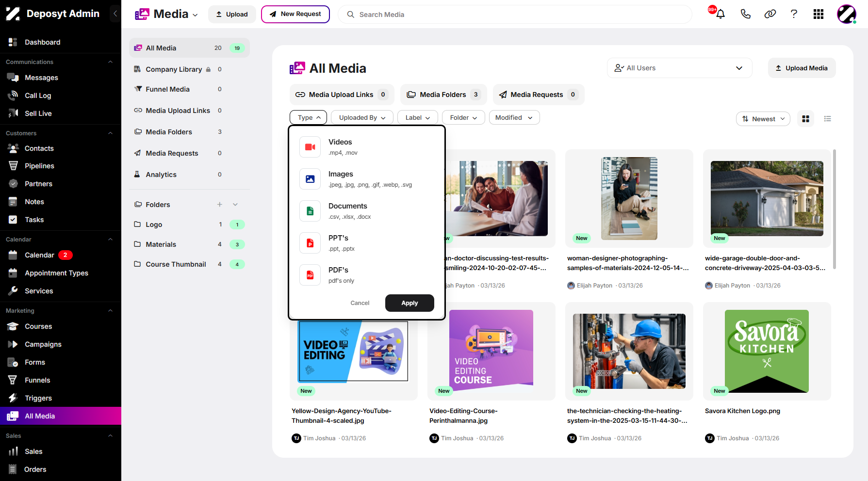Cancel the Type filter selection
Viewport: 868px width, 481px height.
pos(360,303)
